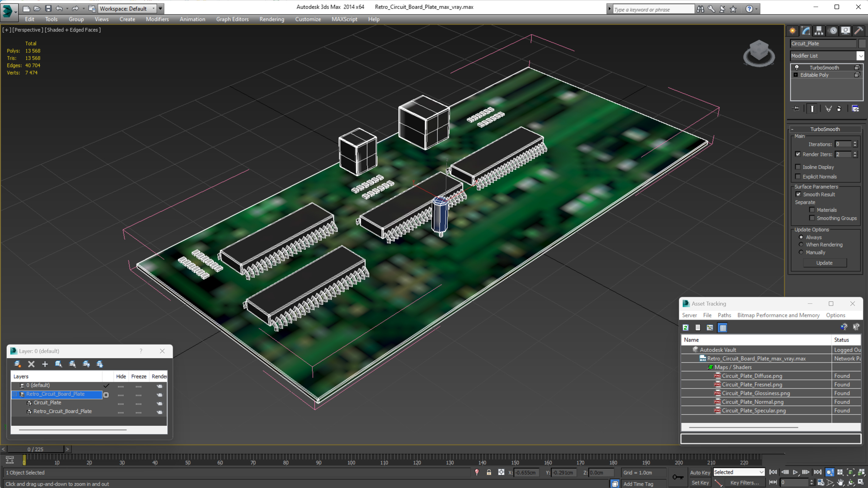Open the Utilities command panel tab
Viewport: 868px width, 488px height.
point(859,31)
